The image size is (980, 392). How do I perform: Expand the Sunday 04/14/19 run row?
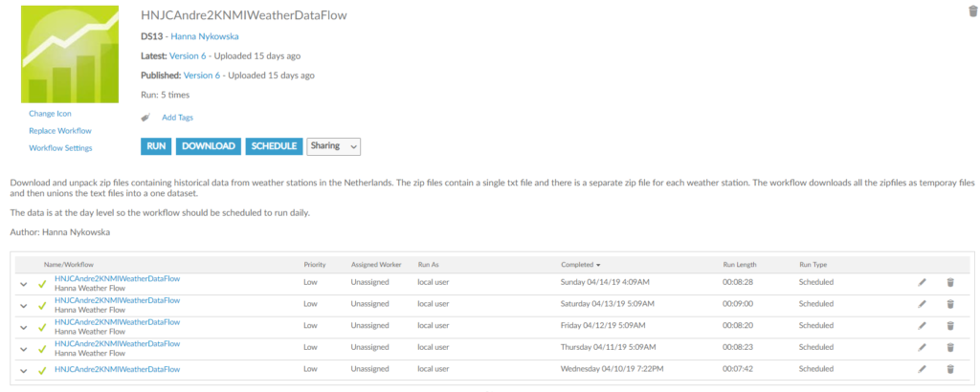[23, 283]
